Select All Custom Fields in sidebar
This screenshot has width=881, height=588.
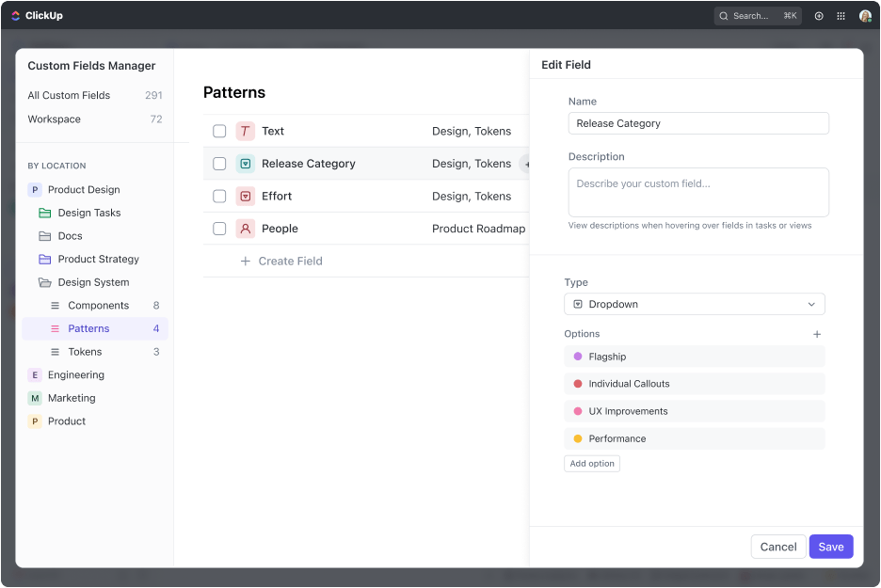click(x=69, y=95)
